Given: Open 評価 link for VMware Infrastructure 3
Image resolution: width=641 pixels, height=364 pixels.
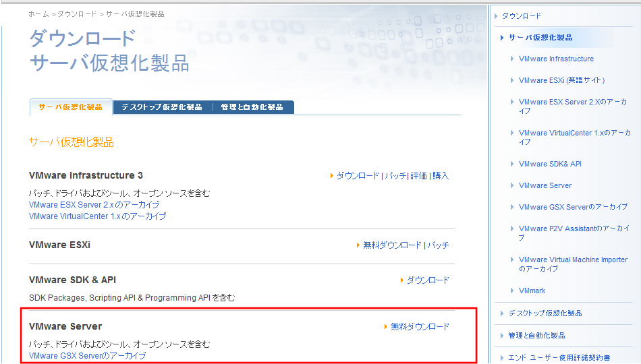Looking at the screenshot, I should tap(418, 176).
